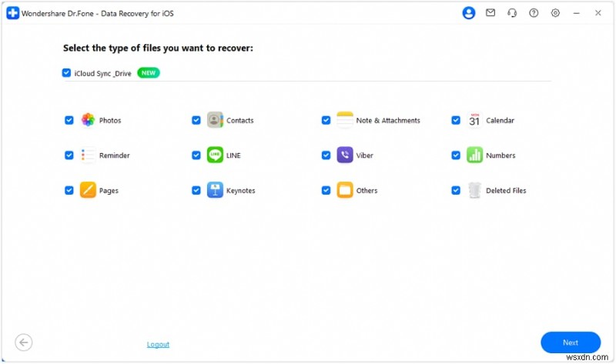Open the settings gear icon

coord(555,13)
